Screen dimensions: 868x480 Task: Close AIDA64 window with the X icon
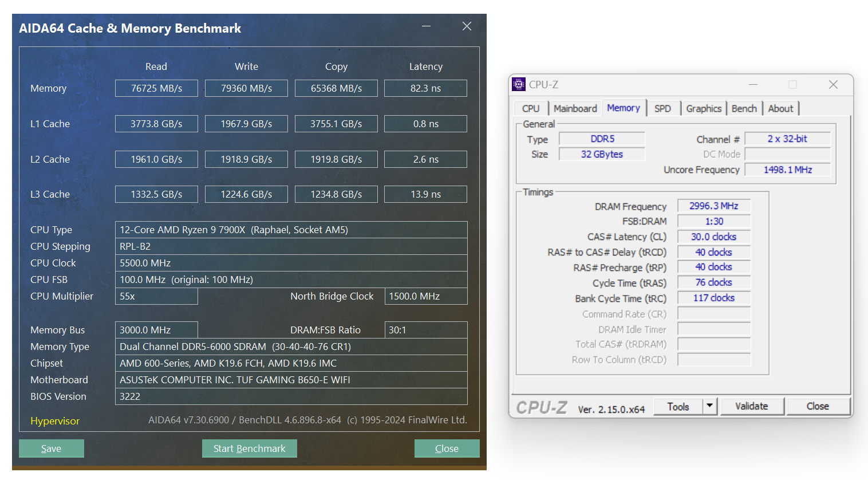[x=467, y=26]
